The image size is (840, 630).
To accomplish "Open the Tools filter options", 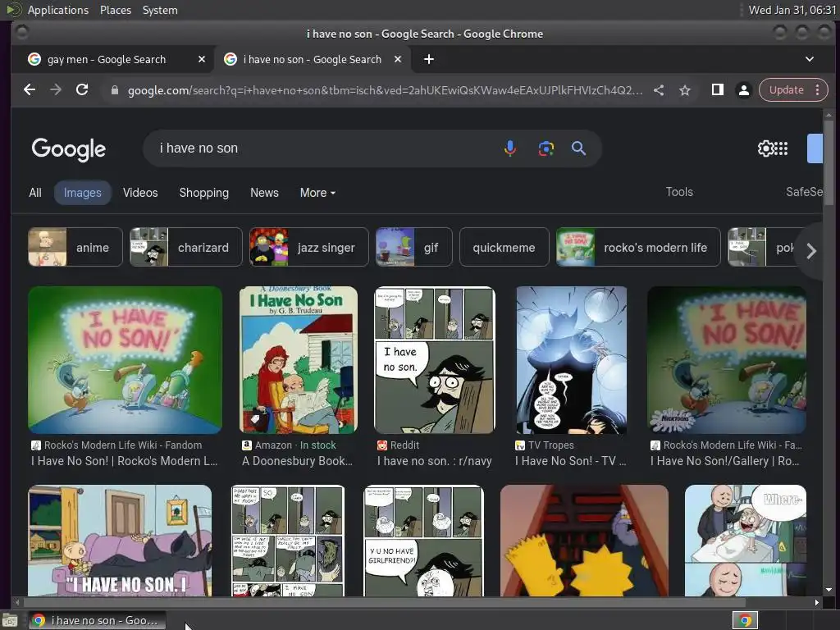I will click(679, 192).
